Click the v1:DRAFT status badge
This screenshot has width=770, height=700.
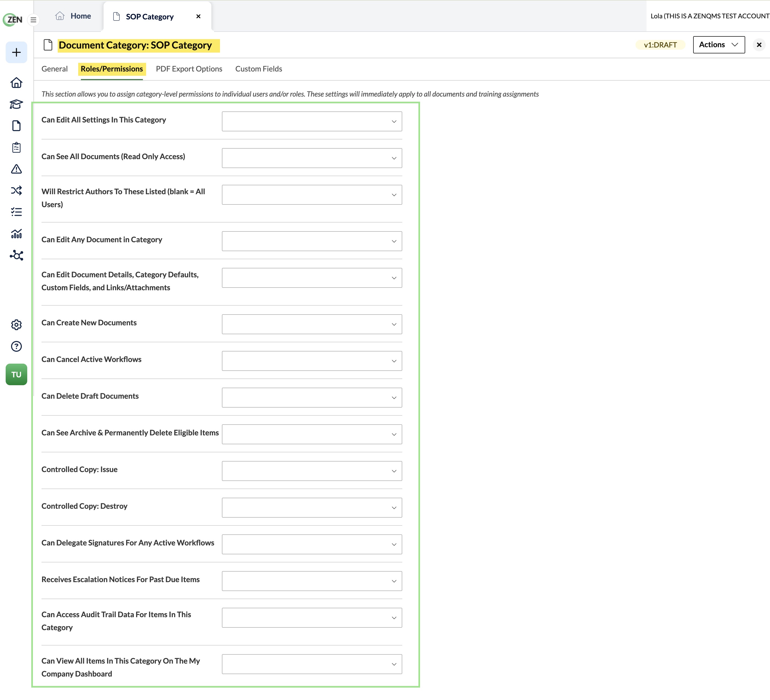(x=660, y=45)
